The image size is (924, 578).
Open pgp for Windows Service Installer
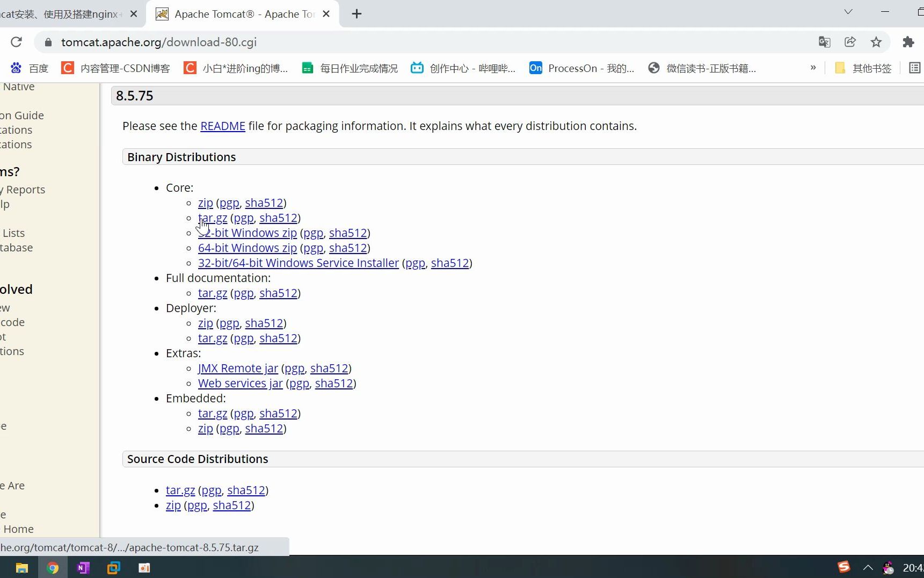coord(415,263)
